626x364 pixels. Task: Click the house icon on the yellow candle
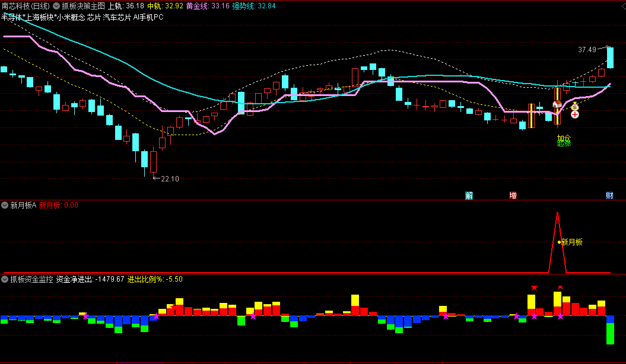[557, 104]
